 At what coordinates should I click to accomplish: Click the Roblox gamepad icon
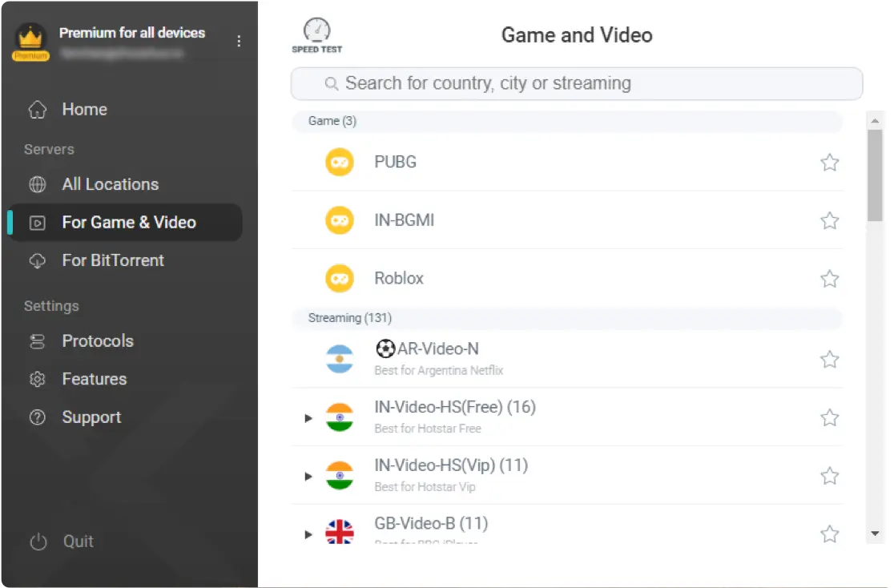click(340, 278)
